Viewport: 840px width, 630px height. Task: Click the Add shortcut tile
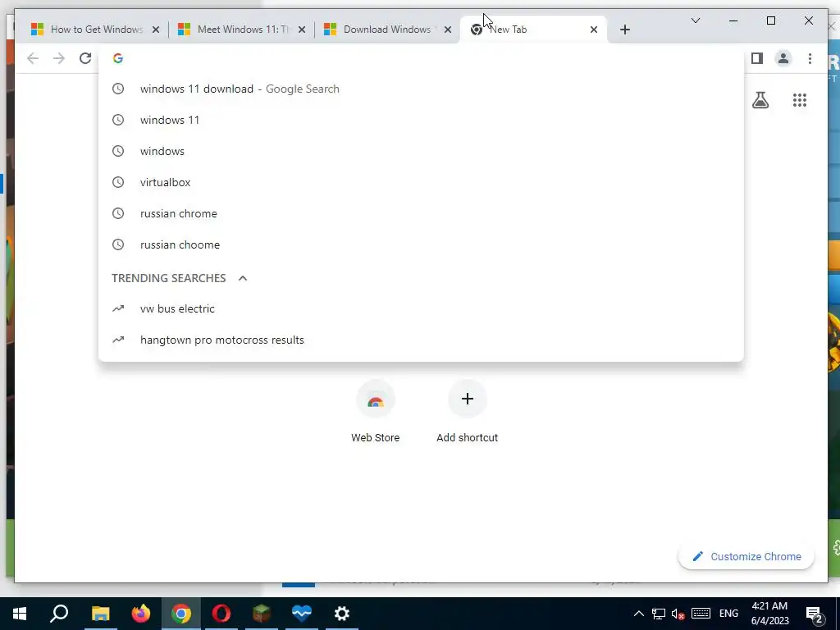pyautogui.click(x=467, y=412)
